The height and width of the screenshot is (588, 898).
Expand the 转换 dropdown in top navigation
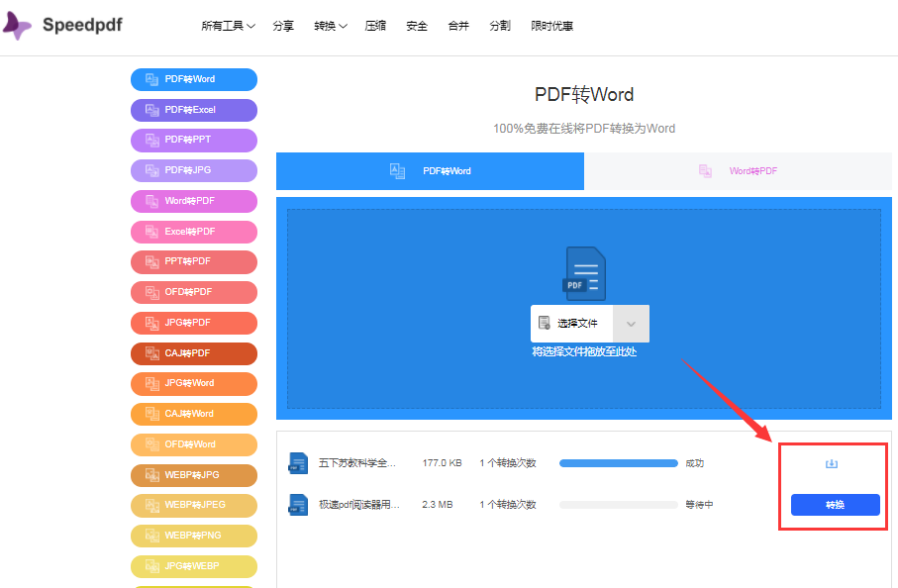click(x=331, y=26)
